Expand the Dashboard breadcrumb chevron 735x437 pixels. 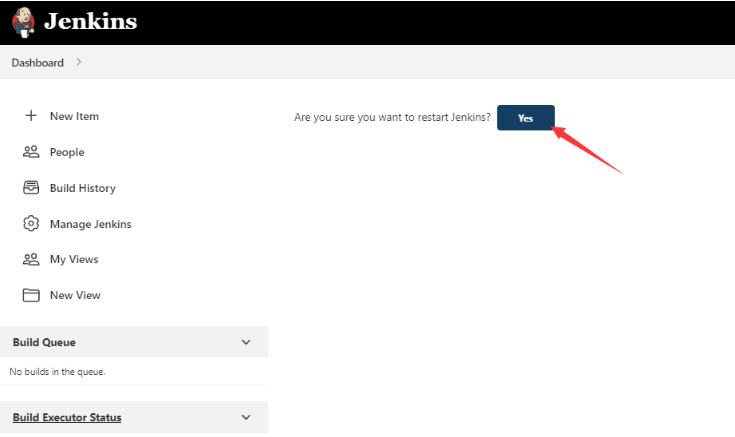[x=79, y=62]
